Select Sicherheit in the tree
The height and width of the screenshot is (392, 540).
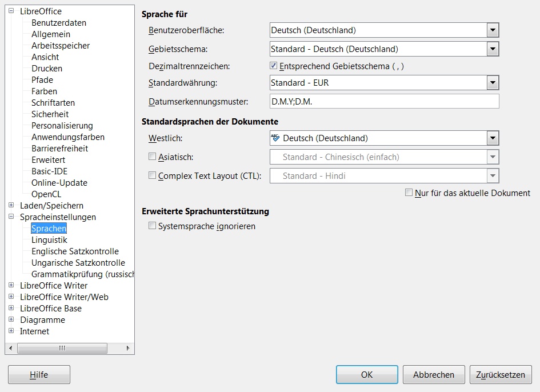click(50, 114)
